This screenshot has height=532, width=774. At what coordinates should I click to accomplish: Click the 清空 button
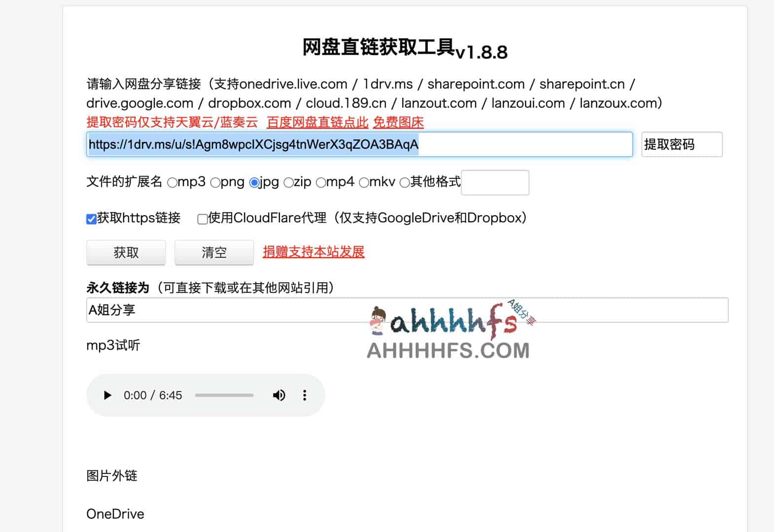(214, 252)
